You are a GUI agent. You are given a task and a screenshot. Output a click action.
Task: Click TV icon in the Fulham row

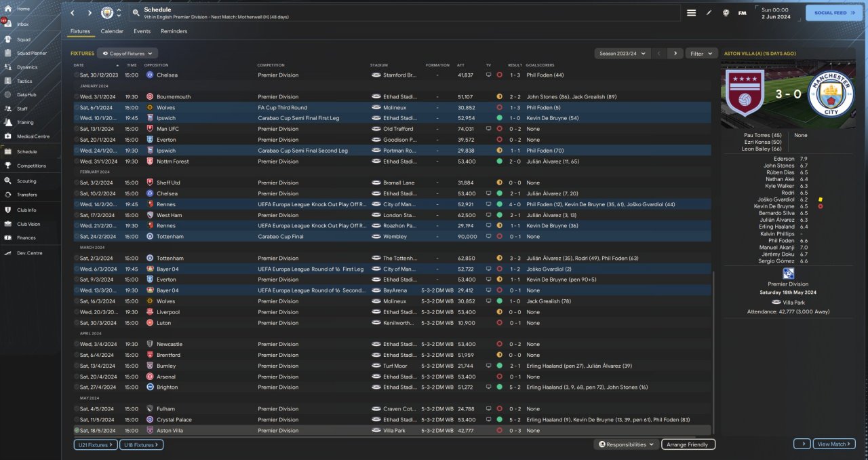pos(488,409)
